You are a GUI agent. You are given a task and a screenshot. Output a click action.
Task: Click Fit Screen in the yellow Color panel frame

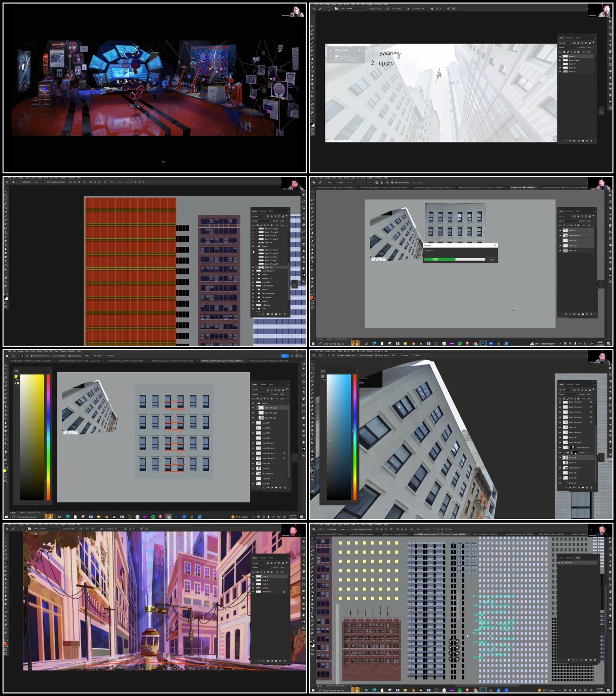coord(97,355)
